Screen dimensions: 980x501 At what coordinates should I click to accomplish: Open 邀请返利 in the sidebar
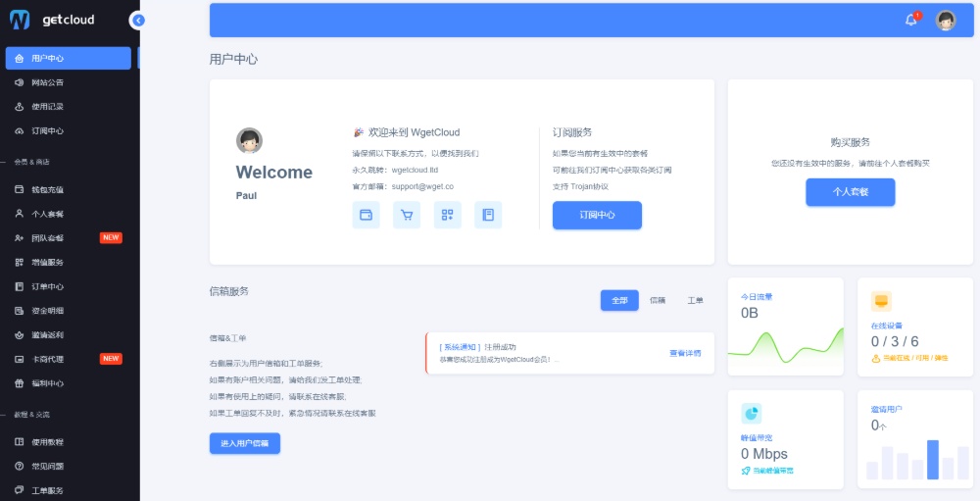pos(69,334)
